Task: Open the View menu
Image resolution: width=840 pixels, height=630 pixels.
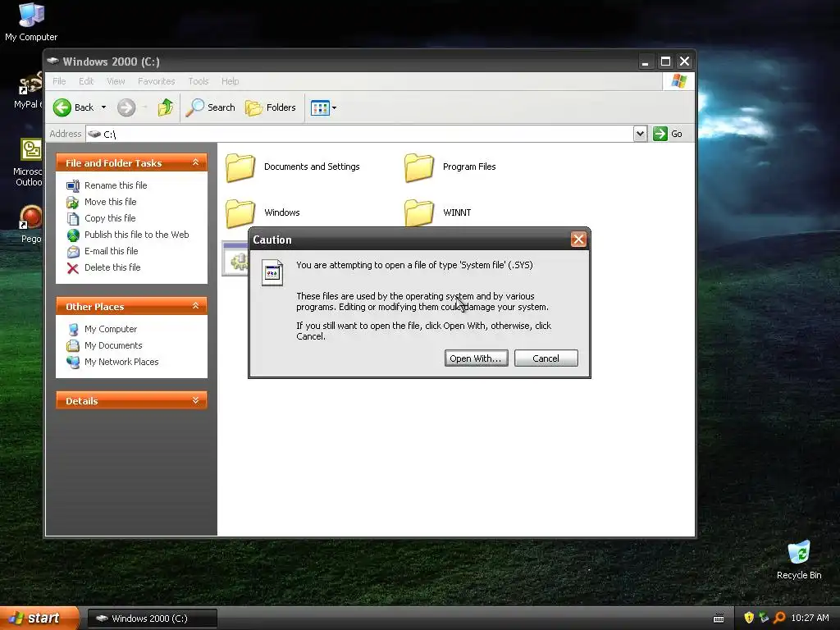Action: point(116,81)
